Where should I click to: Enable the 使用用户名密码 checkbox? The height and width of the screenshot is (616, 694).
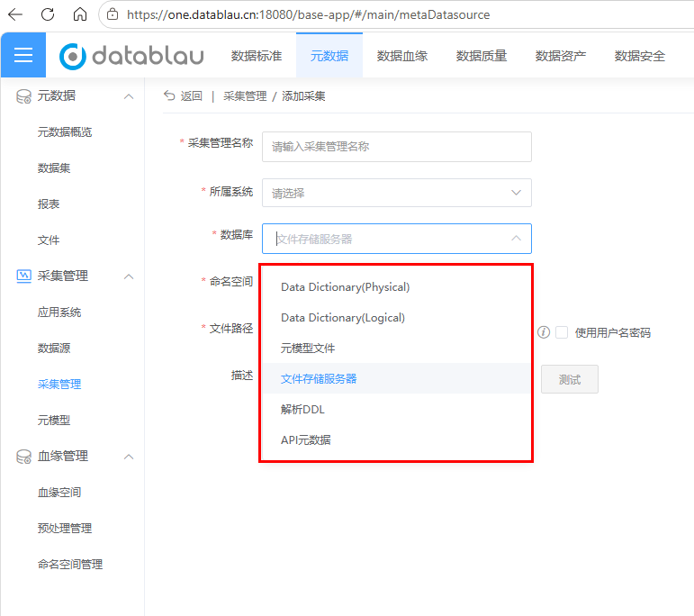[562, 332]
